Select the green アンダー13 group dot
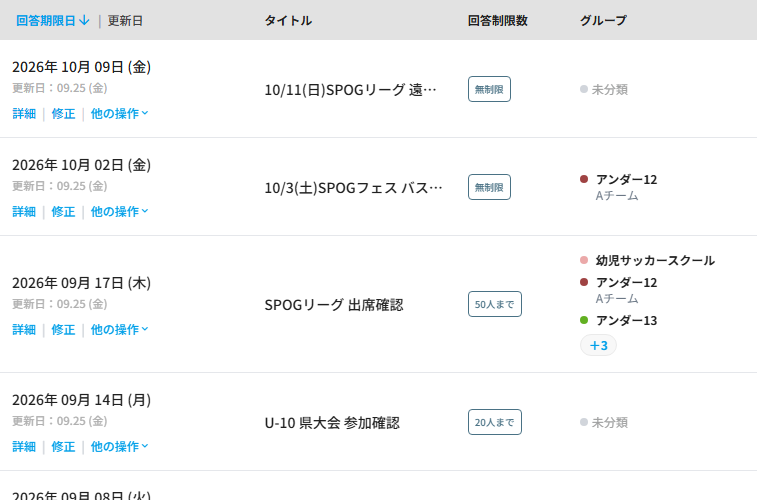757x500 pixels. 584,320
